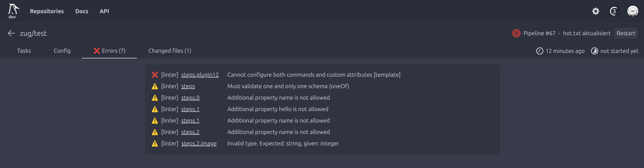Open the Docs page
The width and height of the screenshot is (644, 168).
click(x=82, y=11)
